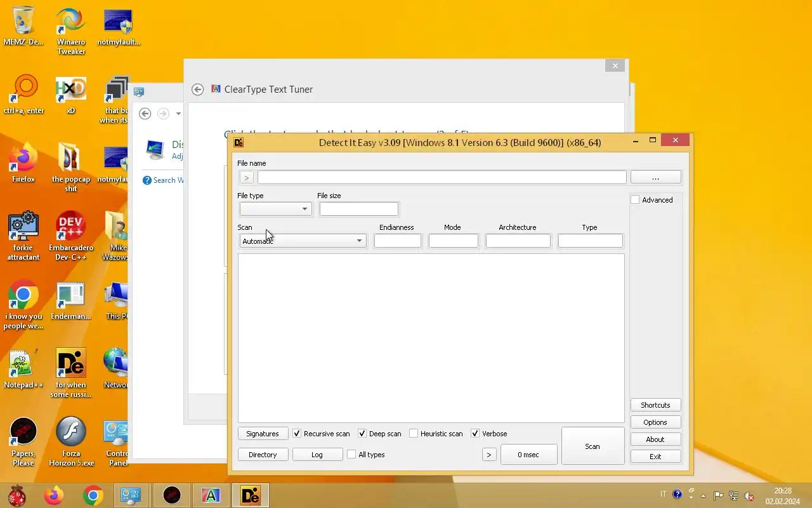Open Notepad++ desktop shortcut
The width and height of the screenshot is (812, 508).
(23, 369)
